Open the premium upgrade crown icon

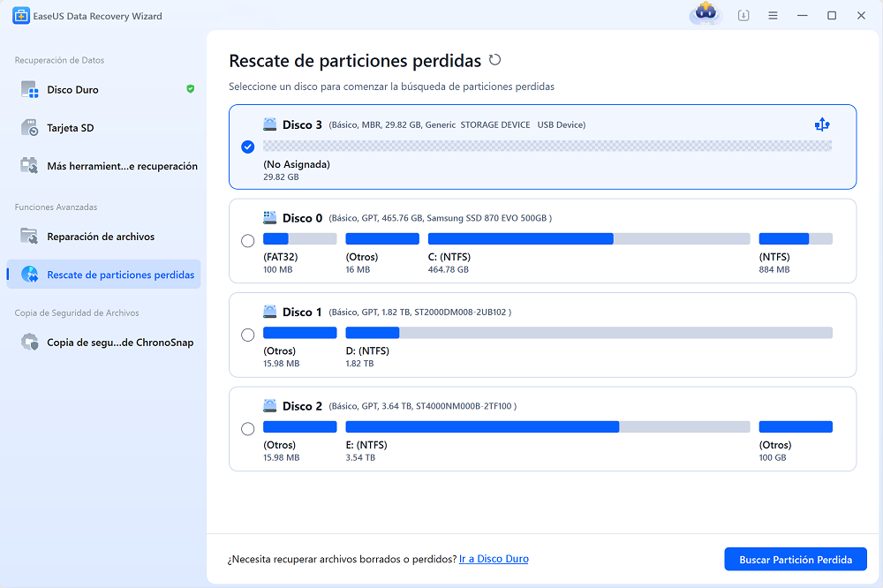tap(706, 13)
